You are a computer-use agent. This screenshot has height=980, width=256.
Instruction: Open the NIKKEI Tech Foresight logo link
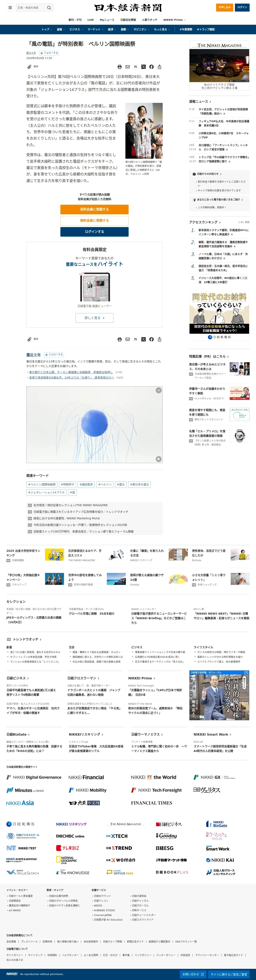click(156, 790)
